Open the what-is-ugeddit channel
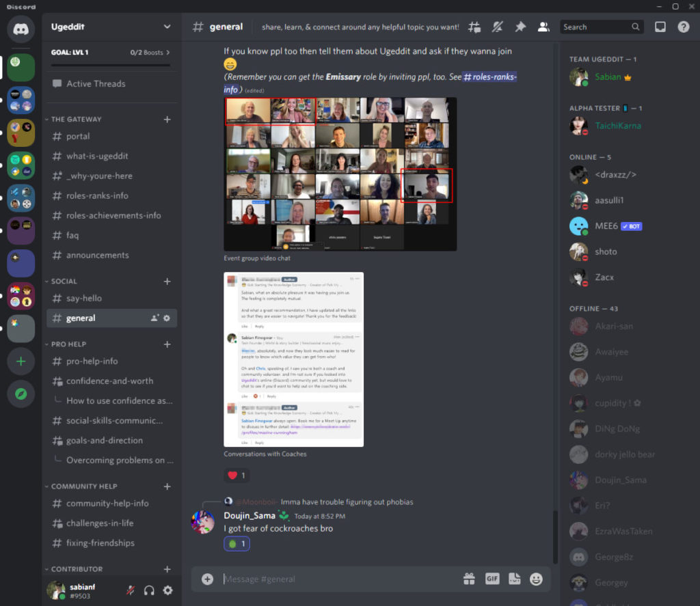 tap(111, 156)
